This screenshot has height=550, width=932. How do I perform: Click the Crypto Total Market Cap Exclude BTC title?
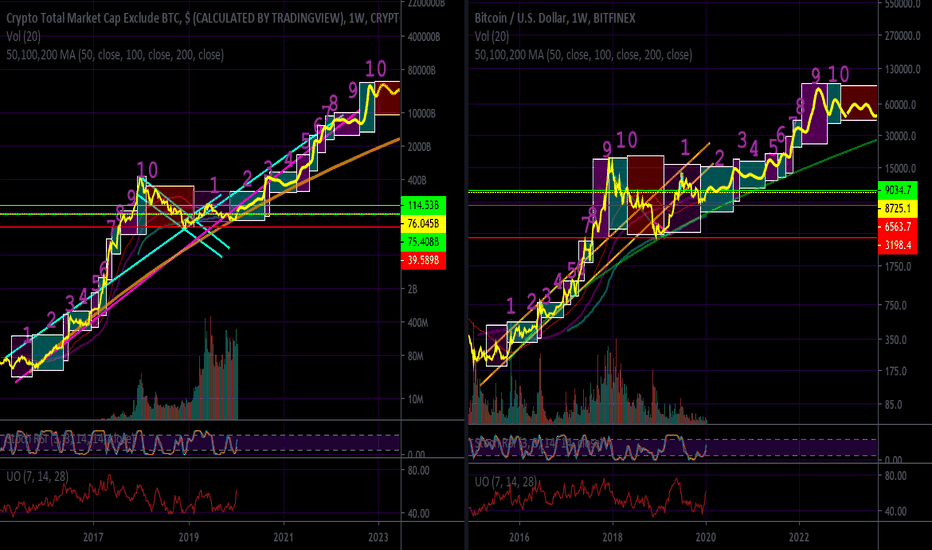202,18
